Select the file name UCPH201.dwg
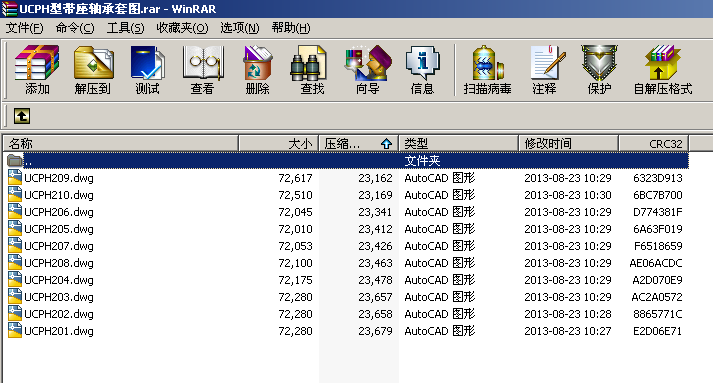This screenshot has height=383, width=713. tap(59, 331)
